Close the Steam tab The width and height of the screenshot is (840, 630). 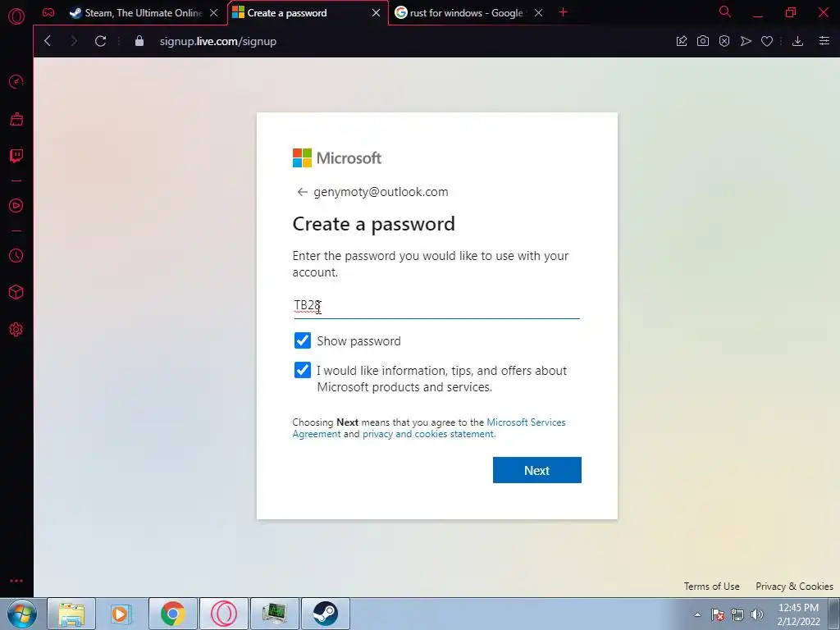coord(214,13)
